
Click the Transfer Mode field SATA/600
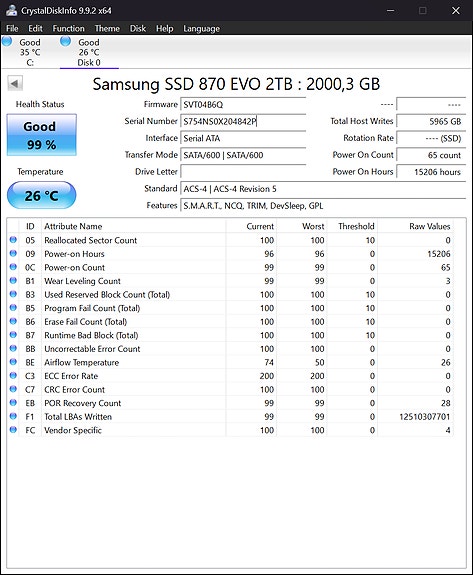point(243,155)
